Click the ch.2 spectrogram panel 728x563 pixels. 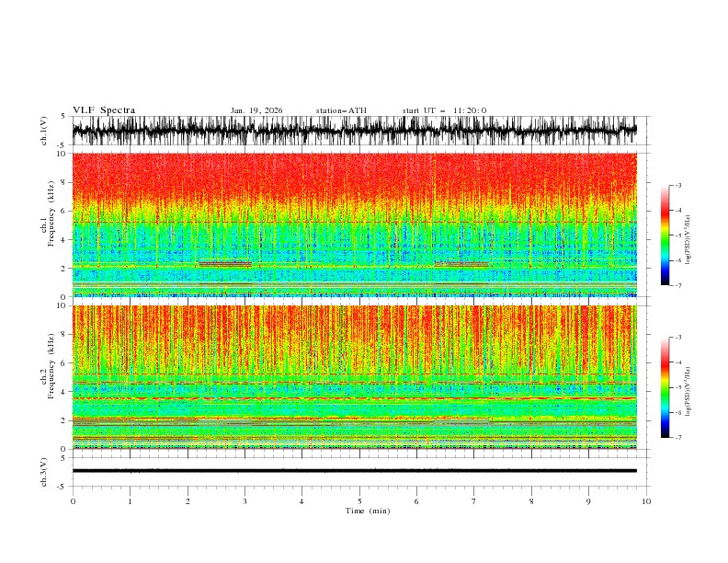tap(354, 377)
